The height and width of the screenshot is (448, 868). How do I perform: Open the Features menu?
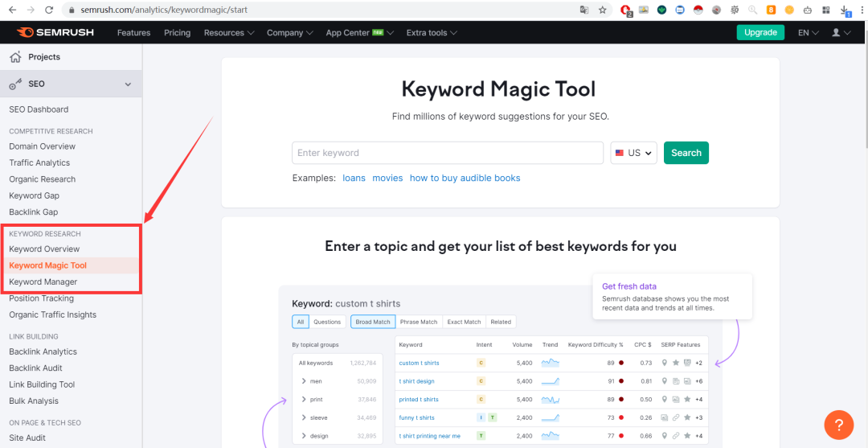point(133,33)
